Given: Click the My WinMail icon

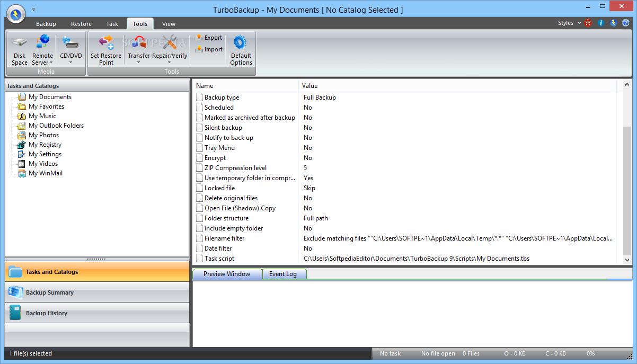Looking at the screenshot, I should (22, 173).
